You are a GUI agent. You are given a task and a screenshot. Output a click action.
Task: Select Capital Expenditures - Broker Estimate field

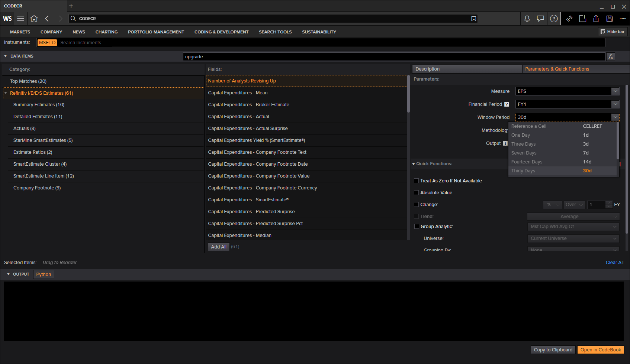point(306,105)
